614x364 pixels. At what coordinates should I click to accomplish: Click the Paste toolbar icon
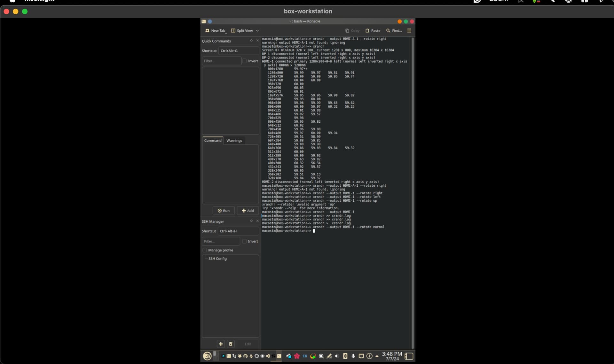[373, 31]
